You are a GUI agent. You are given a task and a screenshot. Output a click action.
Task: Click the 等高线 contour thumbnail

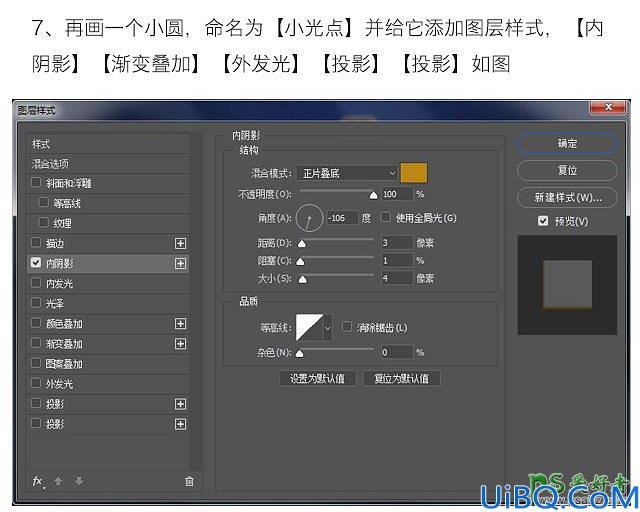pyautogui.click(x=309, y=327)
